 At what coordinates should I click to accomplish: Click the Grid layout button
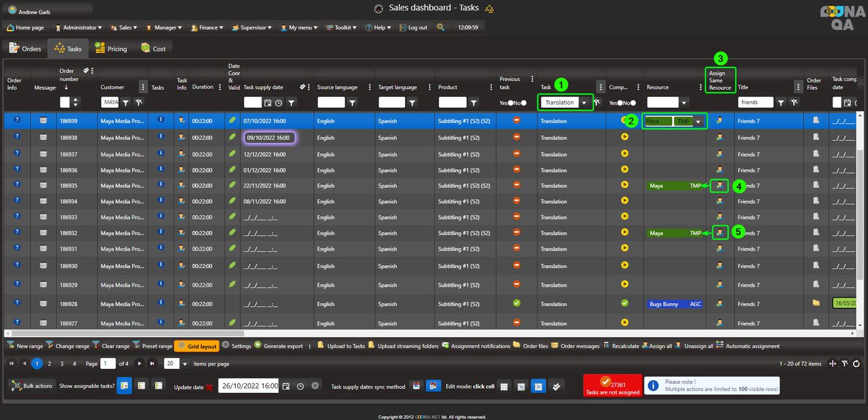click(197, 346)
